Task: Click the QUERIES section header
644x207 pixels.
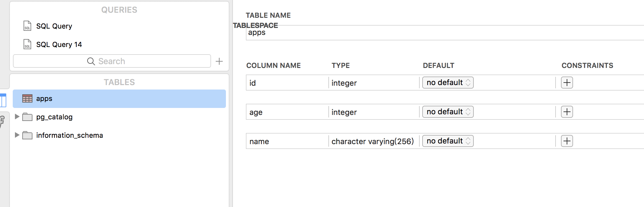Action: pos(119,10)
